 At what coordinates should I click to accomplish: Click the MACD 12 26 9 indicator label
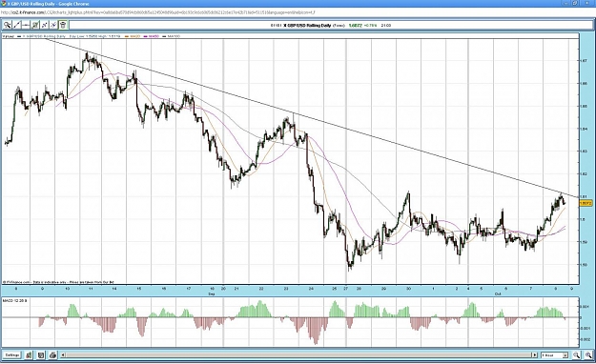coord(15,300)
